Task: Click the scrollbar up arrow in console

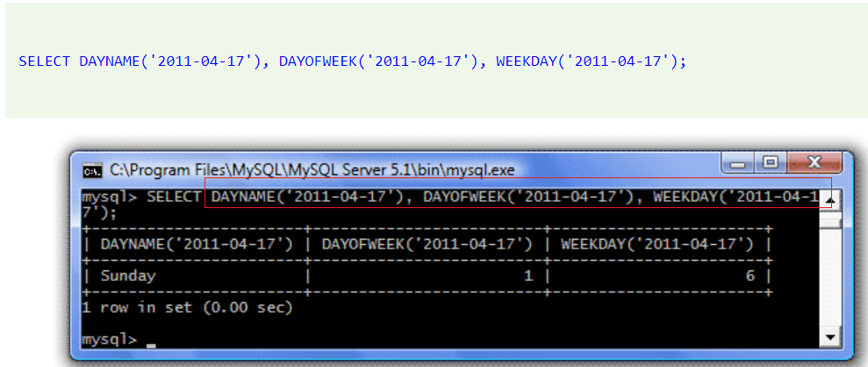Action: click(x=829, y=200)
